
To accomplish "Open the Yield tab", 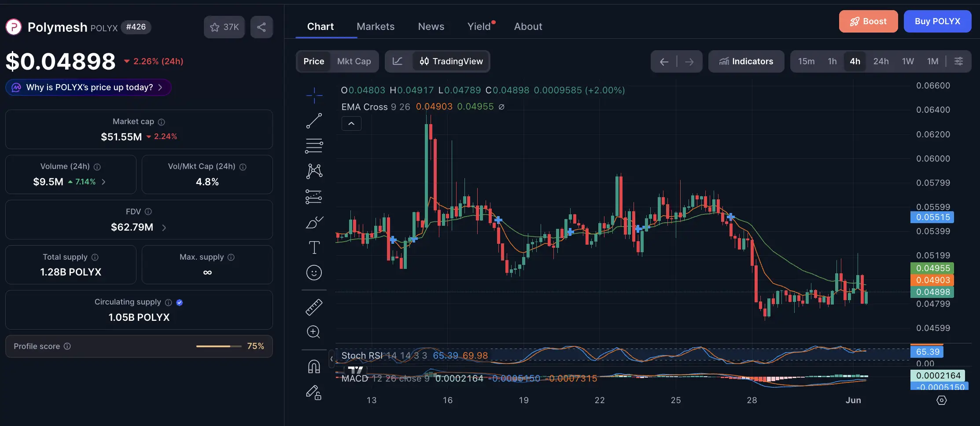I will pyautogui.click(x=479, y=26).
